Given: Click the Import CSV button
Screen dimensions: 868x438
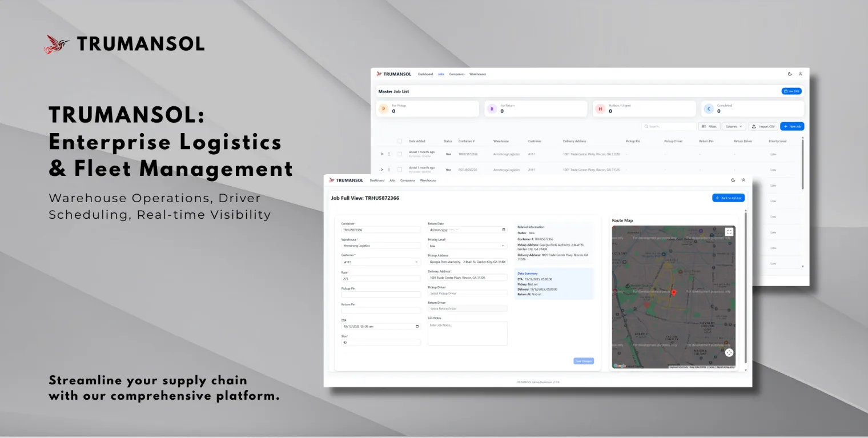Looking at the screenshot, I should (x=763, y=126).
